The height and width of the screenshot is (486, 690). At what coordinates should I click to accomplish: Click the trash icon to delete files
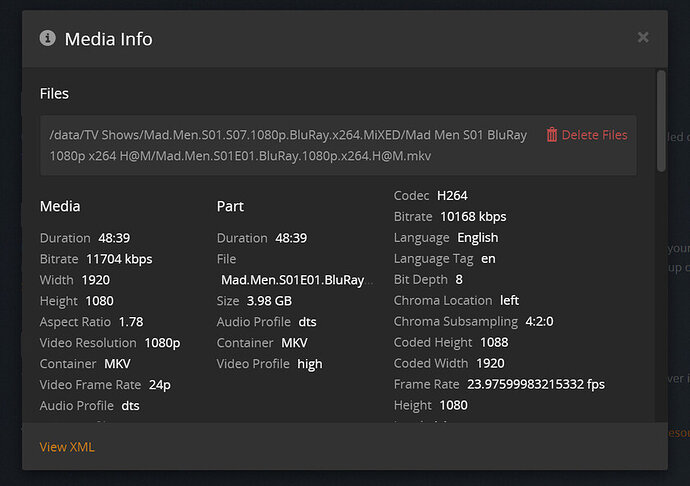(x=552, y=135)
